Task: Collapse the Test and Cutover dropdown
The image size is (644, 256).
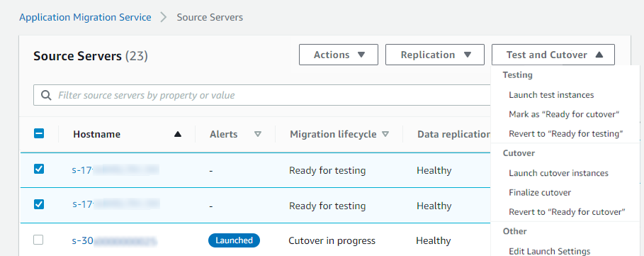Action: (553, 55)
